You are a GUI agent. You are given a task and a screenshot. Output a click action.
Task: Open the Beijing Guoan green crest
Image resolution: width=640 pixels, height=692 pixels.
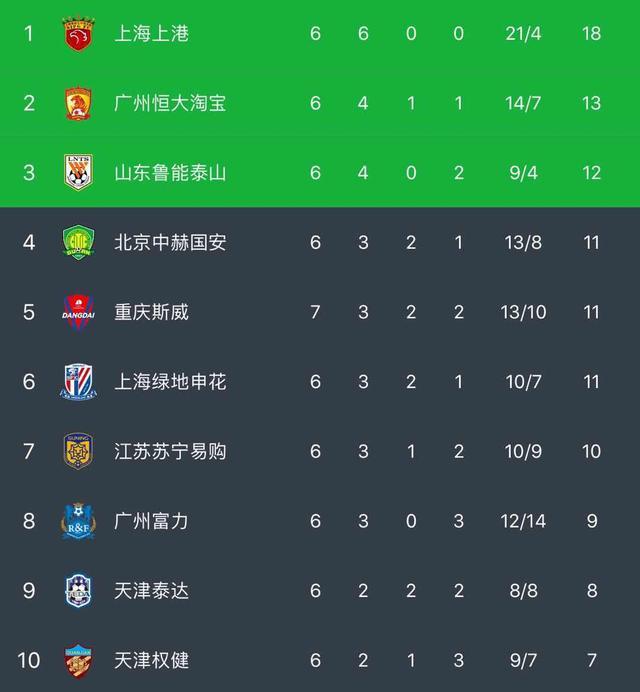(77, 243)
